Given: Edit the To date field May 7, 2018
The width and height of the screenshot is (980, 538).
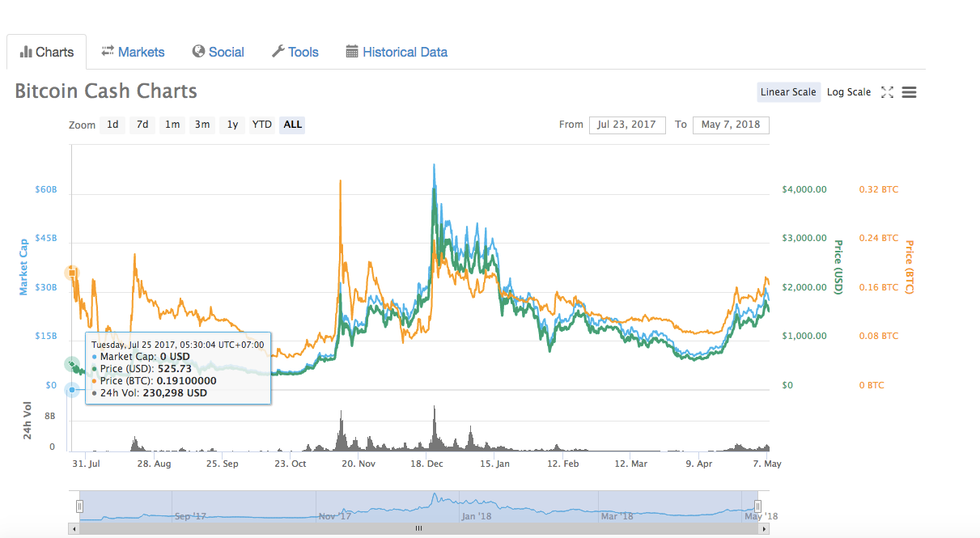Looking at the screenshot, I should [x=731, y=125].
